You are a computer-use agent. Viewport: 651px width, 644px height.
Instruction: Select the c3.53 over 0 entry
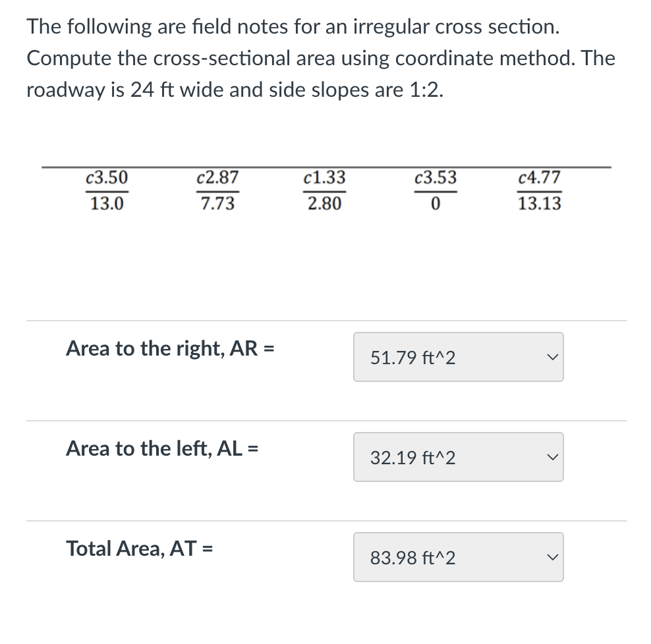tap(436, 190)
